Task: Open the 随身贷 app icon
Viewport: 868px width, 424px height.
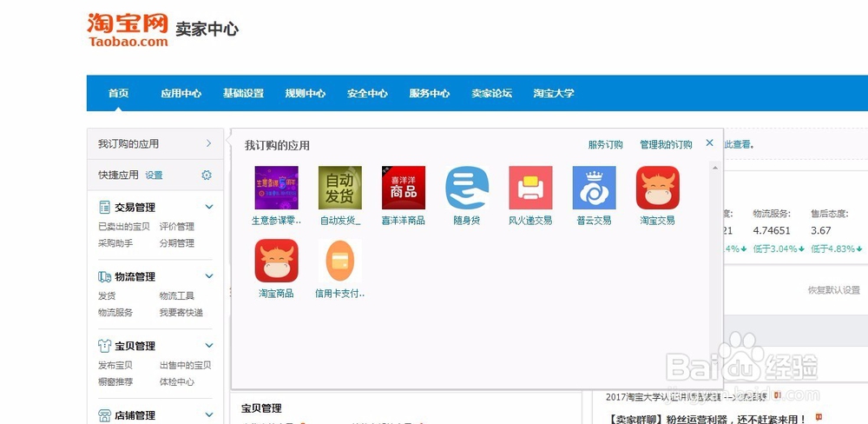Action: pos(467,188)
